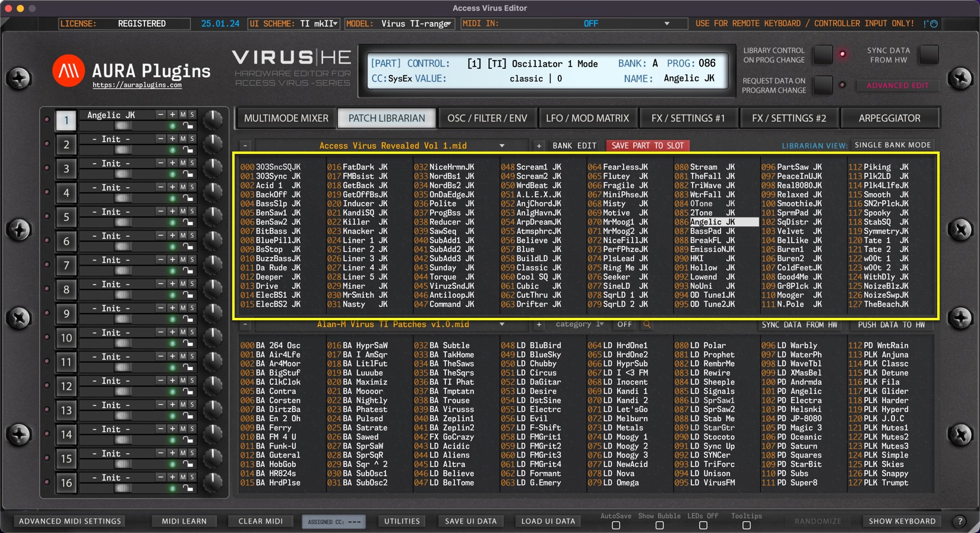Solo part 2 using the S button
Screen dimensions: 980x533
[192, 139]
